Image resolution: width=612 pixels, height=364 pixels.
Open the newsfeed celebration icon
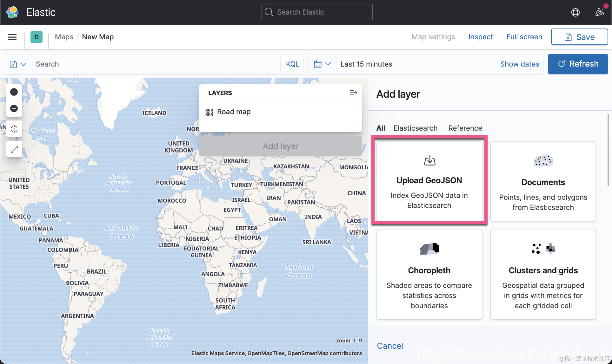(599, 12)
